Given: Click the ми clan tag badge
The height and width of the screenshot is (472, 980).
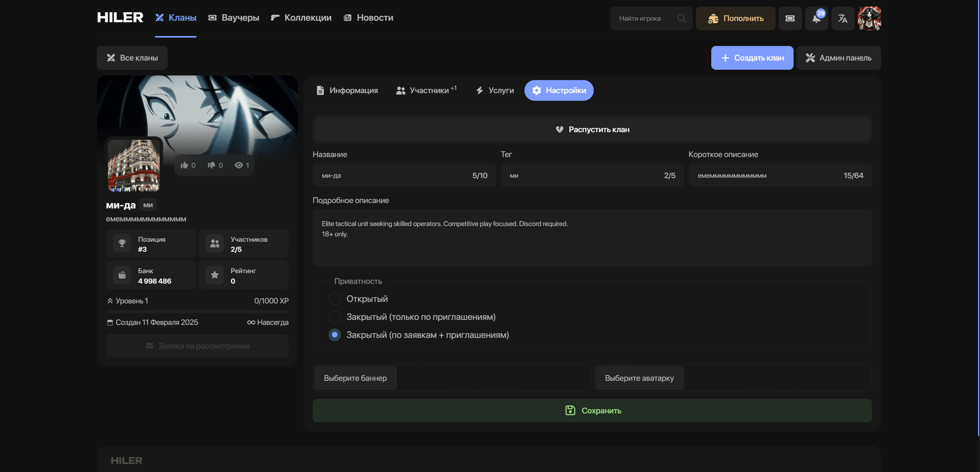Looking at the screenshot, I should [148, 205].
